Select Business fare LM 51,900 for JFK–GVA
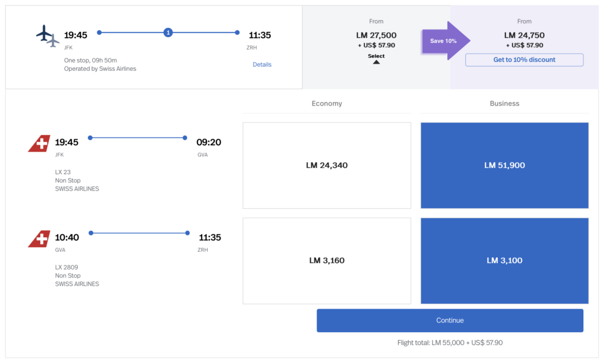604x364 pixels. [x=504, y=165]
